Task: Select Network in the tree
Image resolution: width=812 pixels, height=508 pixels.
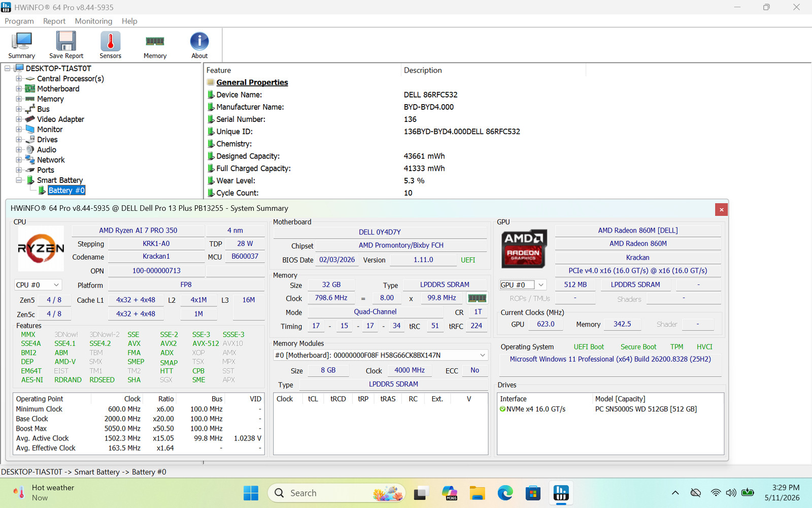Action: pos(51,160)
